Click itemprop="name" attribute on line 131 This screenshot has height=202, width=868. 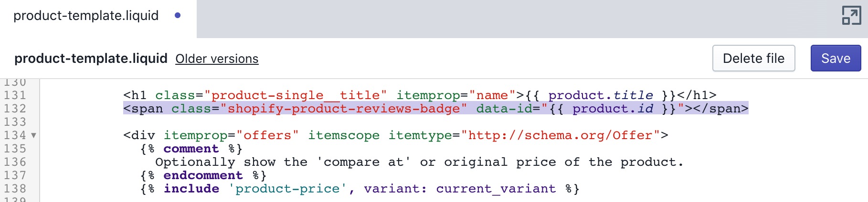[456, 95]
